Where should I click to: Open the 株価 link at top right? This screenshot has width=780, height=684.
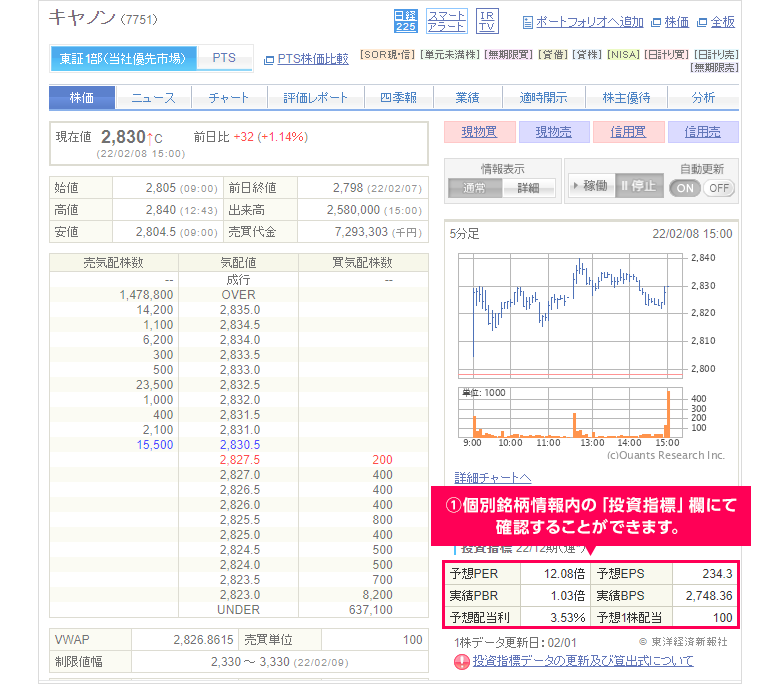point(677,22)
